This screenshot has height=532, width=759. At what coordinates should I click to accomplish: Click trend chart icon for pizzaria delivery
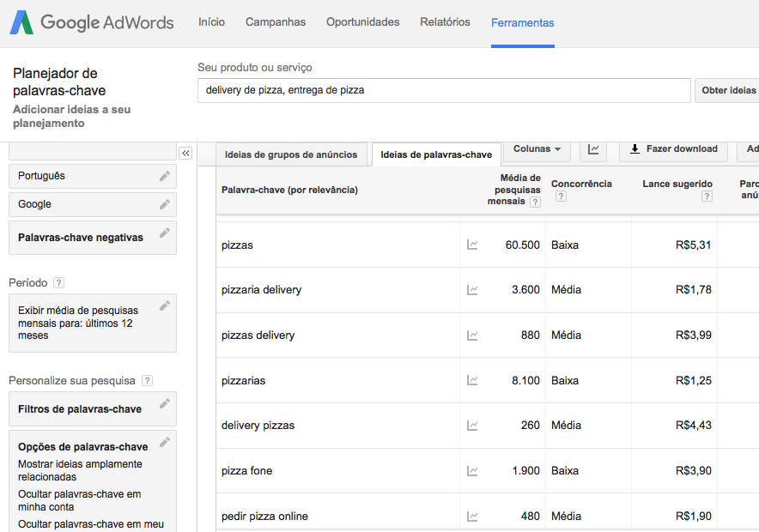[472, 290]
